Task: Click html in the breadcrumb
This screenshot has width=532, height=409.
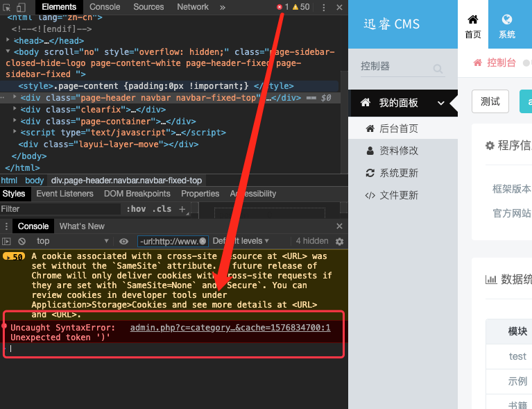Action: pyautogui.click(x=9, y=181)
